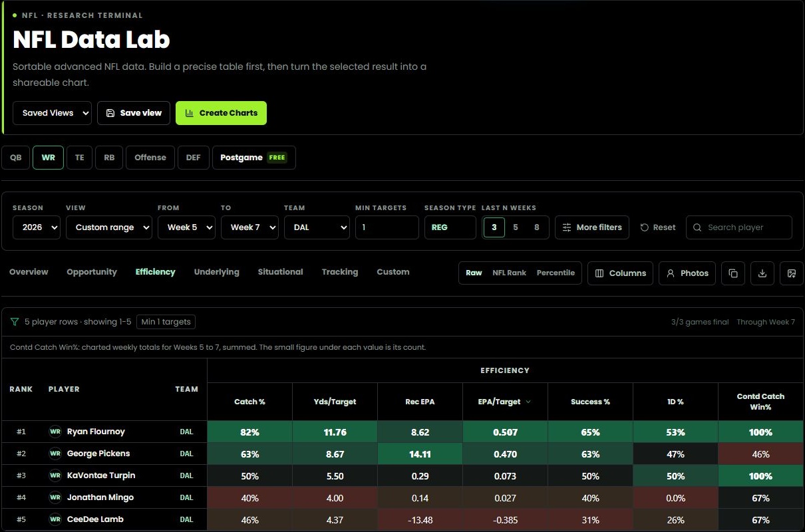This screenshot has height=532, width=805.
Task: Switch values to Percentile mode
Action: 556,273
